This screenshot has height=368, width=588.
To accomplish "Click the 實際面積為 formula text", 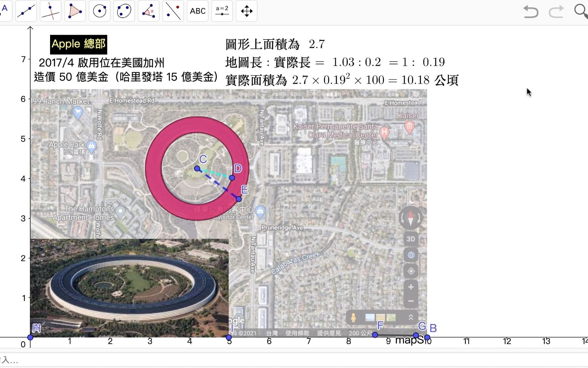I will pyautogui.click(x=342, y=80).
